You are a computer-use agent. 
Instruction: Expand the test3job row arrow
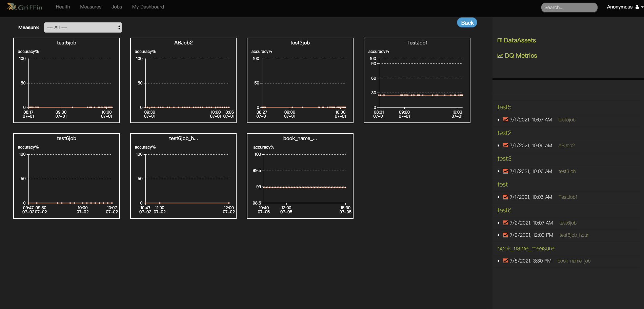[499, 171]
